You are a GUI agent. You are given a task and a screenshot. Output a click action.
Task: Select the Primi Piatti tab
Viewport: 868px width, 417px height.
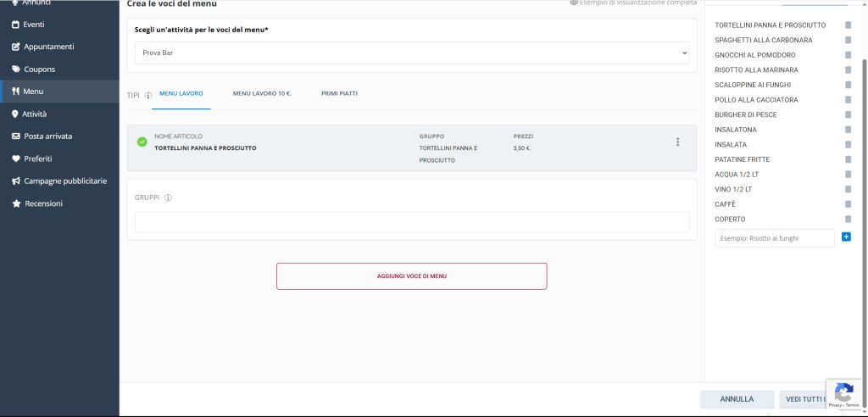point(339,93)
